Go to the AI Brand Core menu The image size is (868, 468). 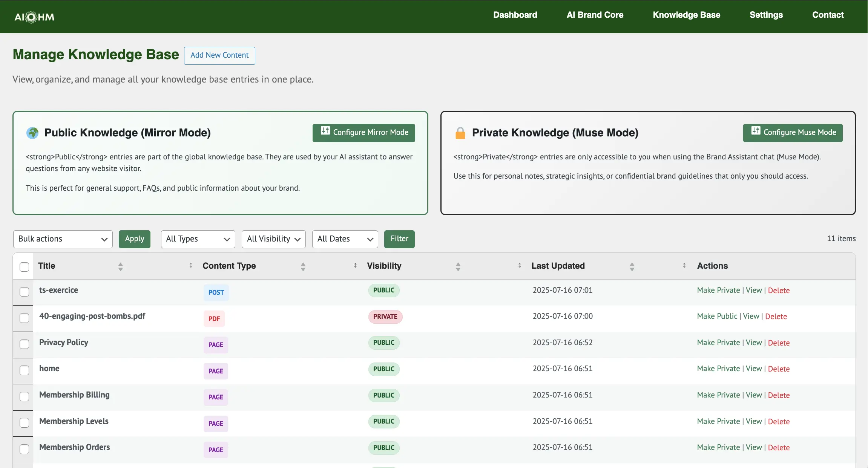[x=595, y=15]
